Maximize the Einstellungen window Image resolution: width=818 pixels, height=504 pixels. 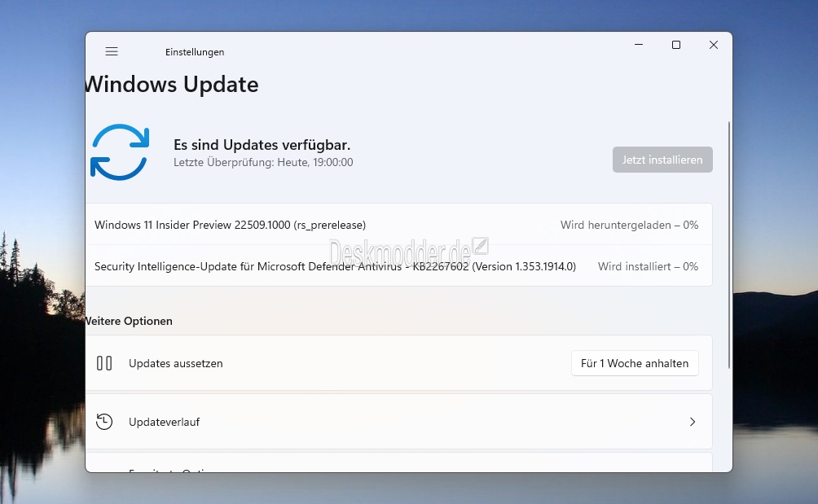tap(676, 45)
